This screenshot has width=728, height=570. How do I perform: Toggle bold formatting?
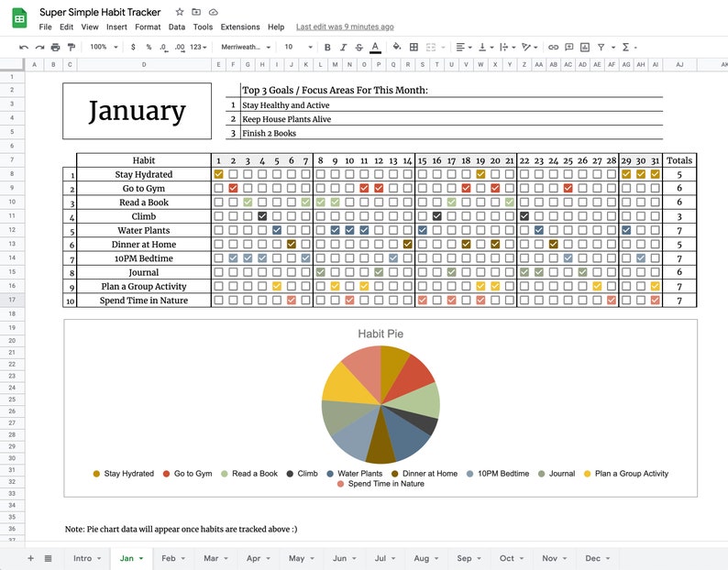[x=327, y=47]
